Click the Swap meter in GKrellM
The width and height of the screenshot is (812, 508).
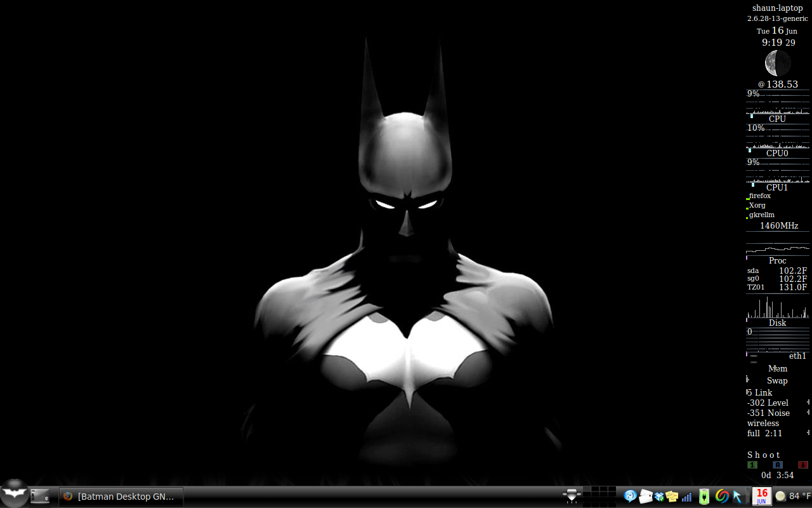click(777, 380)
